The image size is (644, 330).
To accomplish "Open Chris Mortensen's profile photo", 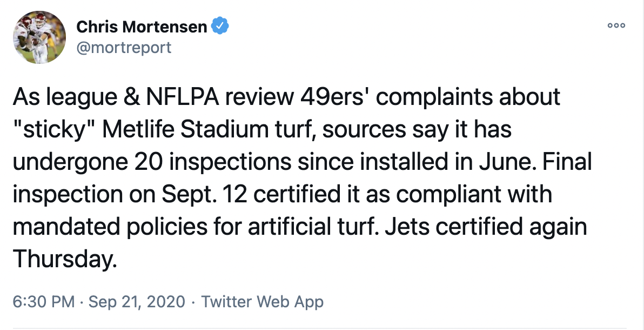I will coord(39,37).
